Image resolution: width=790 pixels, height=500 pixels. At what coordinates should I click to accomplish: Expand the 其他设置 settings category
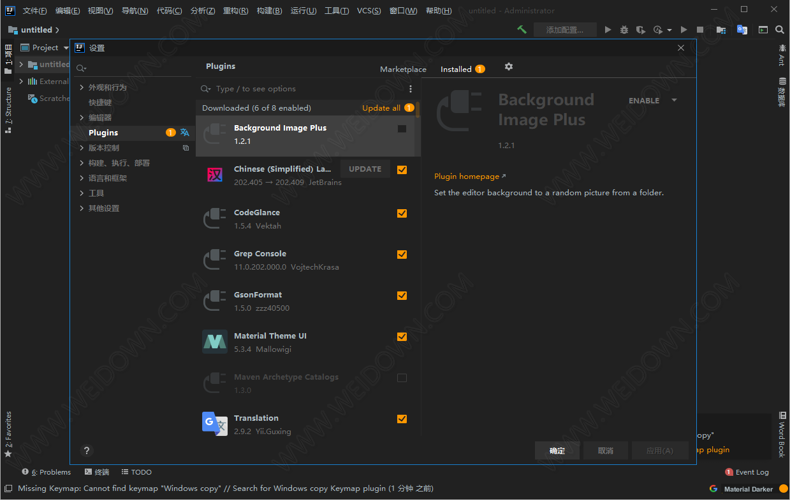coord(82,208)
